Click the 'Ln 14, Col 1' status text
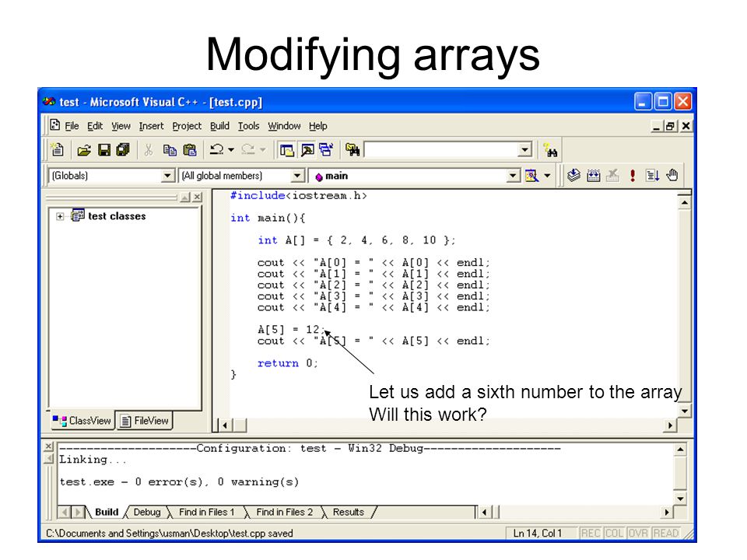The image size is (747, 560). click(538, 534)
